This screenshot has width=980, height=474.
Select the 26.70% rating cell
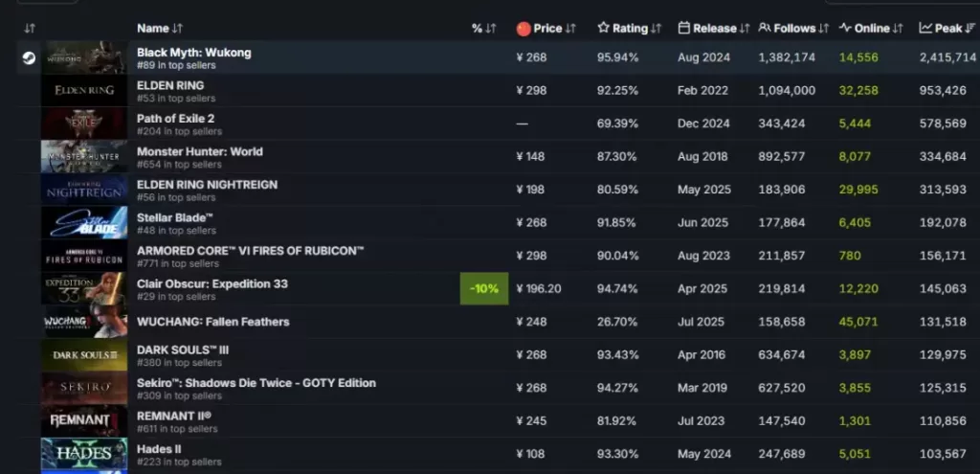617,322
